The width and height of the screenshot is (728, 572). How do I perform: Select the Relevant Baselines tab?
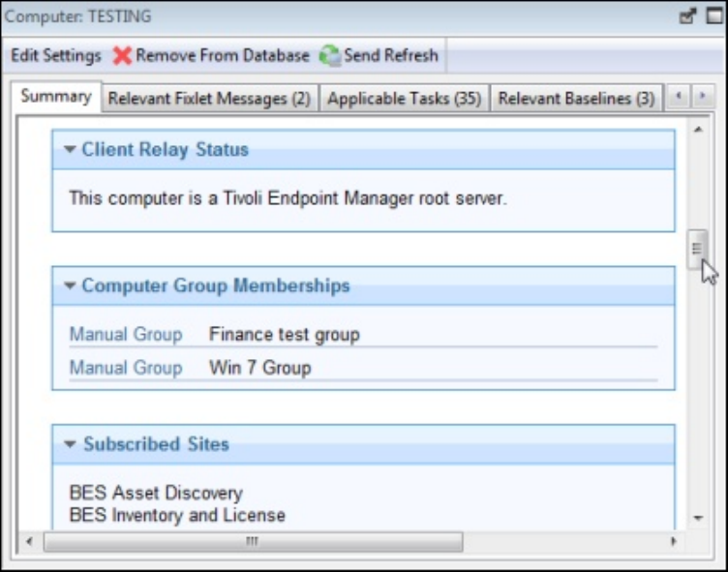(576, 99)
